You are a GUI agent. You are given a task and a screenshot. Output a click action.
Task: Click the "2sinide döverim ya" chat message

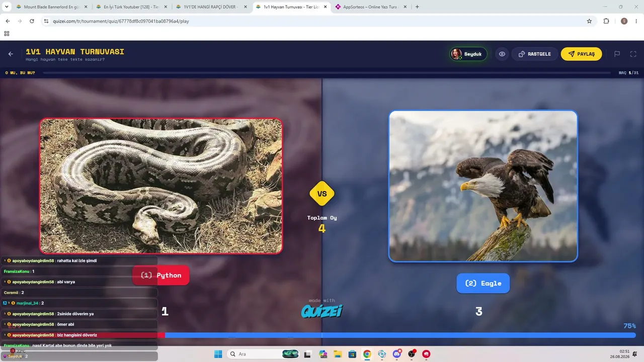75,314
